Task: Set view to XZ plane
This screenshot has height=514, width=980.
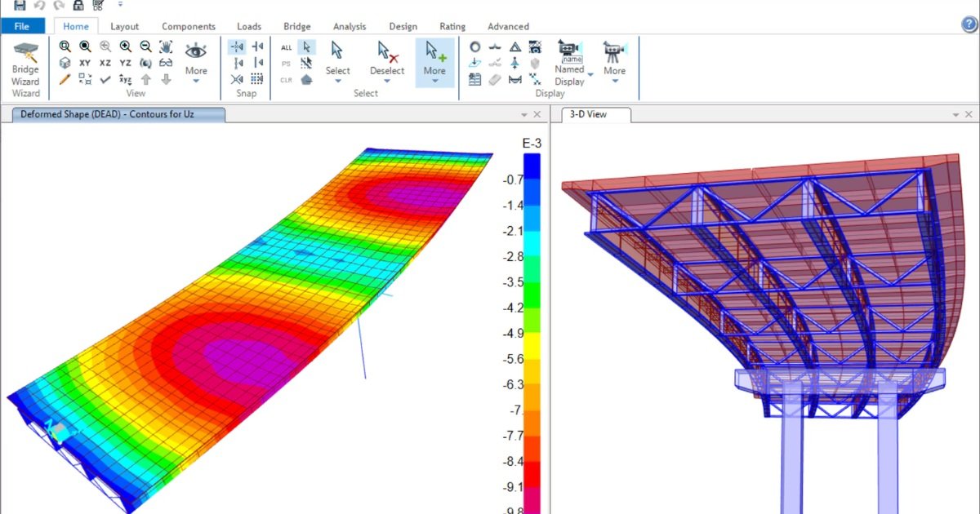Action: (105, 63)
